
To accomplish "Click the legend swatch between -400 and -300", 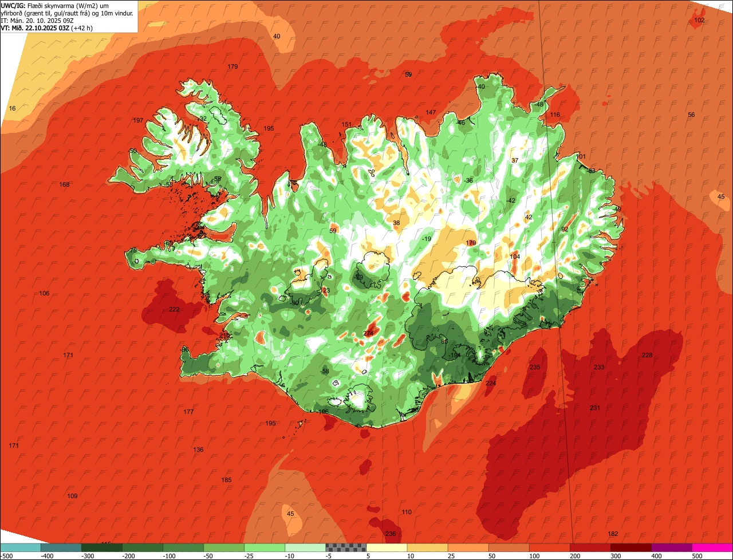I will (x=61, y=547).
